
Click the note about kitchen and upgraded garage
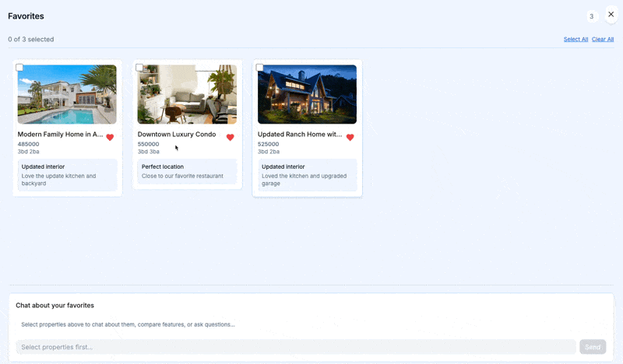click(x=307, y=175)
